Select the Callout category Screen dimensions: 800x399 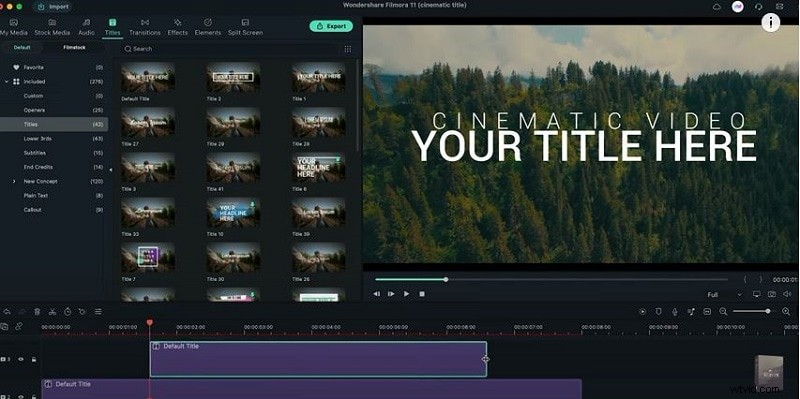[x=54, y=210]
